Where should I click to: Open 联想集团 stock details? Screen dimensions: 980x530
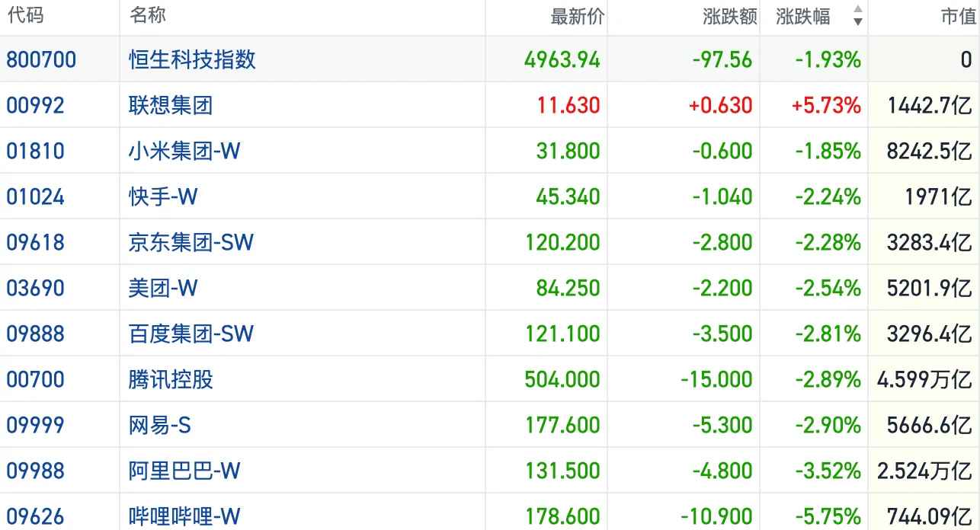coord(171,105)
